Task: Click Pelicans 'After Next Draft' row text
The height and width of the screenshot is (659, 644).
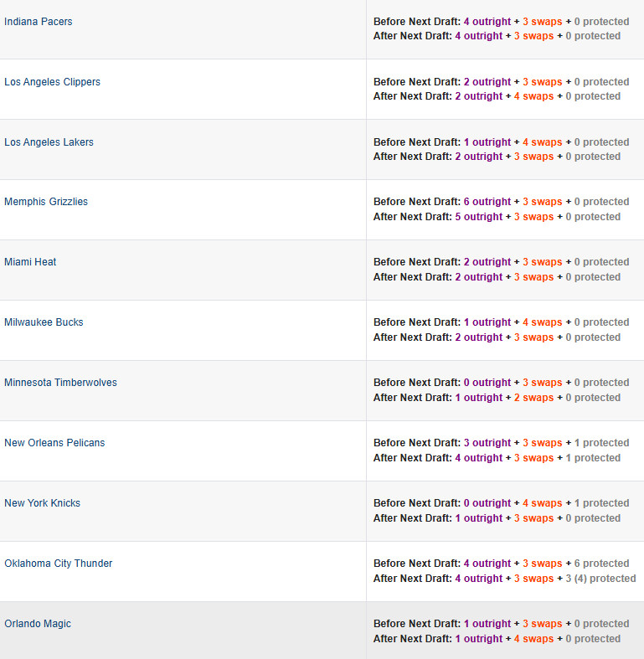Action: point(497,458)
